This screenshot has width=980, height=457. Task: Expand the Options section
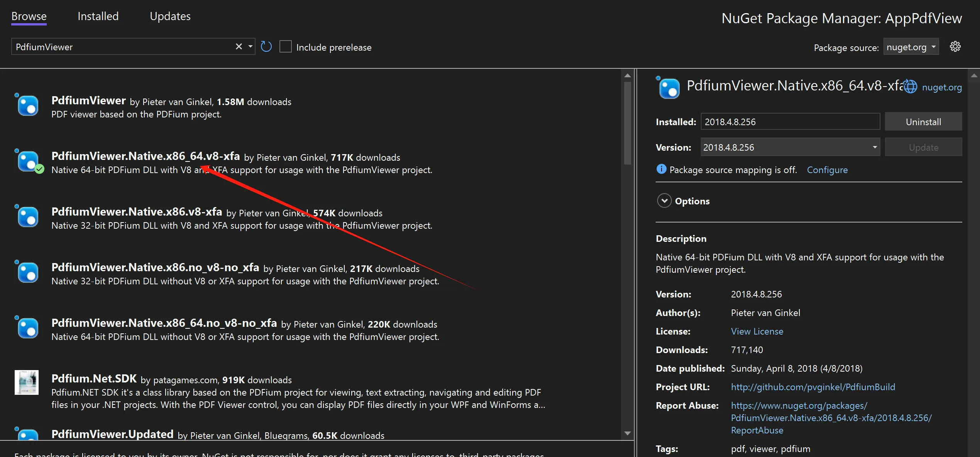click(x=664, y=201)
